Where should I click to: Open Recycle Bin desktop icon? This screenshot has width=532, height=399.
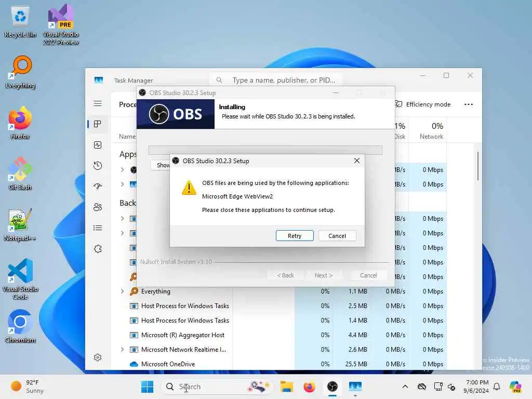20,22
